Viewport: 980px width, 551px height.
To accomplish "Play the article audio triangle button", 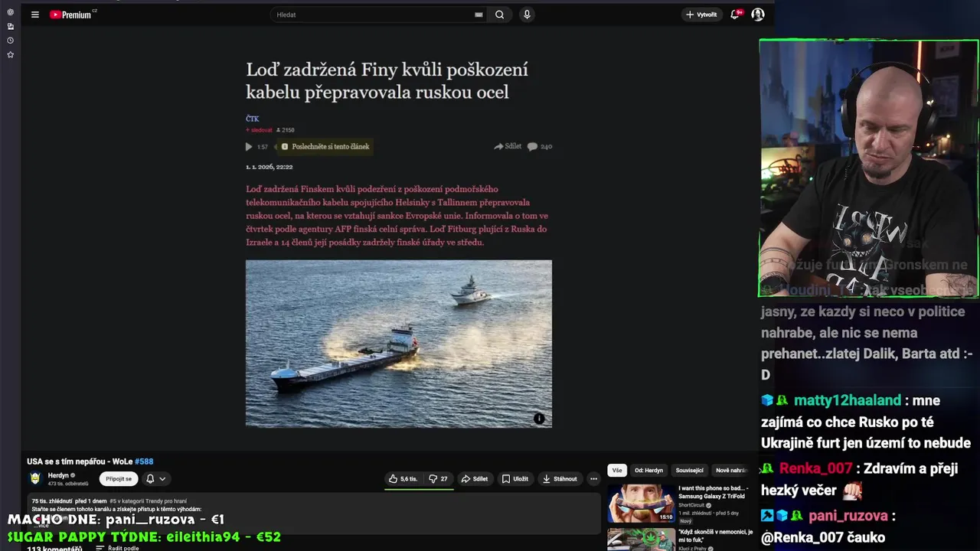I will pyautogui.click(x=249, y=146).
